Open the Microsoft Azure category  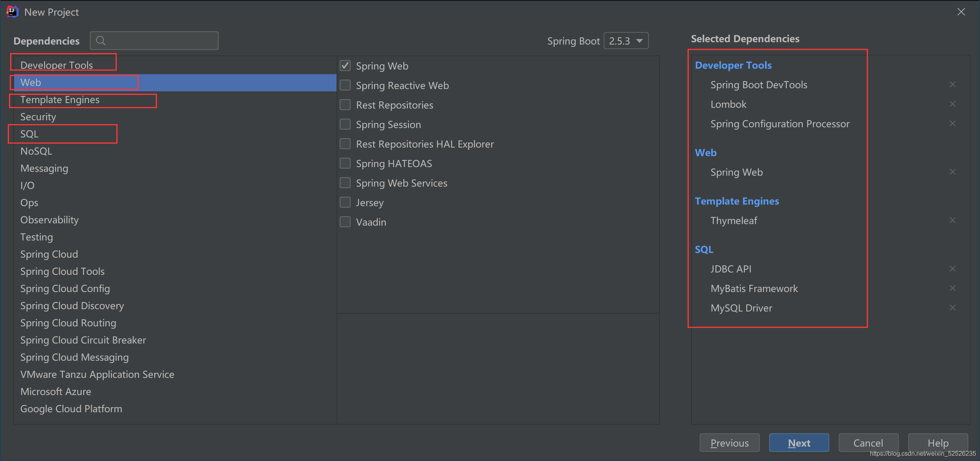pyautogui.click(x=175, y=392)
